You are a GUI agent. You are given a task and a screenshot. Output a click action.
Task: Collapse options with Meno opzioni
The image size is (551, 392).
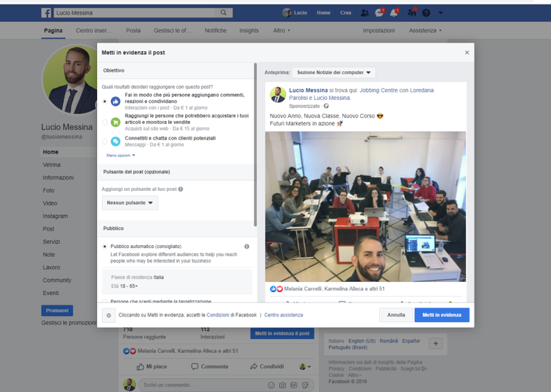[120, 155]
